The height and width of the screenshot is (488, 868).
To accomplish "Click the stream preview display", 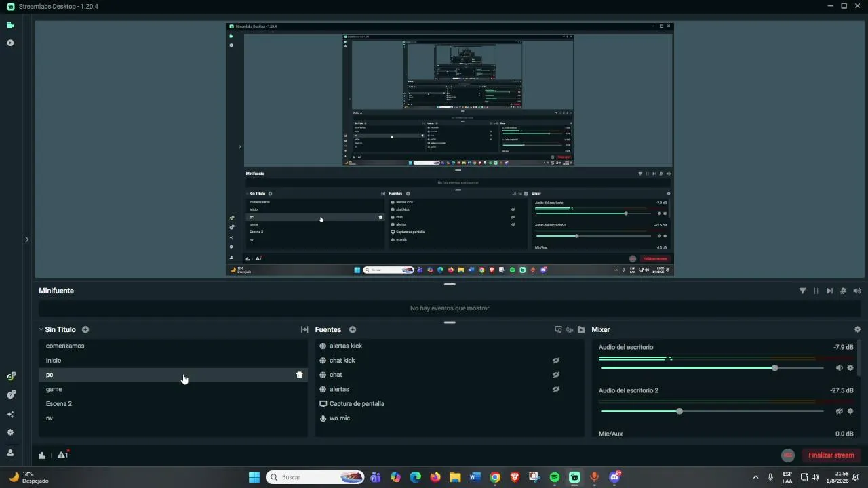I will point(450,149).
